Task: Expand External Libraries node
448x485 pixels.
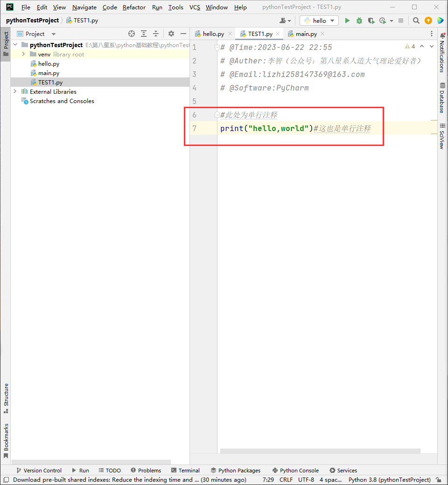Action: pos(15,91)
